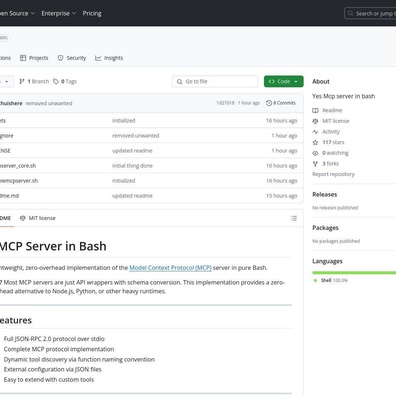This screenshot has height=396, width=396.
Task: Open the removed unwanted commit message
Action: click(49, 103)
